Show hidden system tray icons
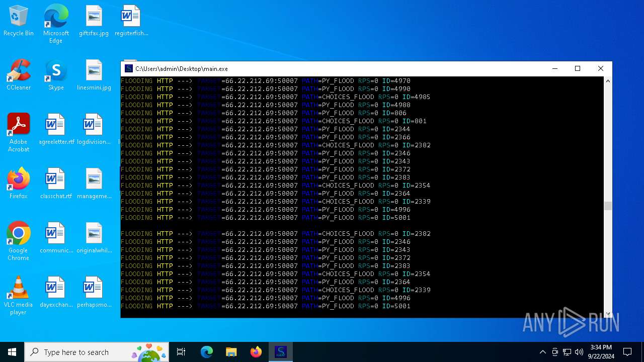The height and width of the screenshot is (362, 644). point(542,352)
